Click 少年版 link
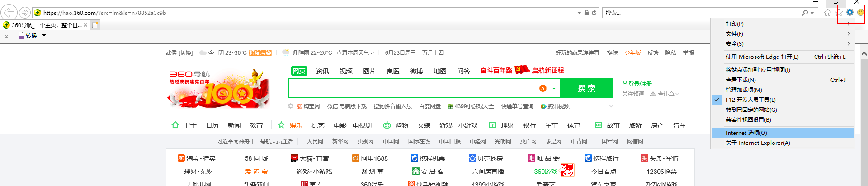The image size is (868, 186). [632, 53]
